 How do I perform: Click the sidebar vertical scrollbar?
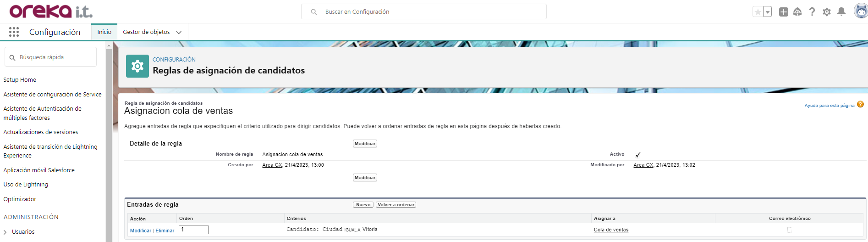pyautogui.click(x=109, y=145)
